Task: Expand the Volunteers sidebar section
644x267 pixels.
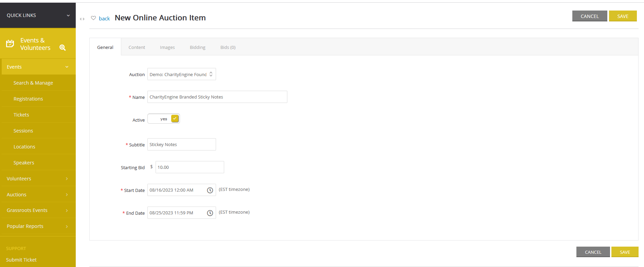Action: pos(38,179)
